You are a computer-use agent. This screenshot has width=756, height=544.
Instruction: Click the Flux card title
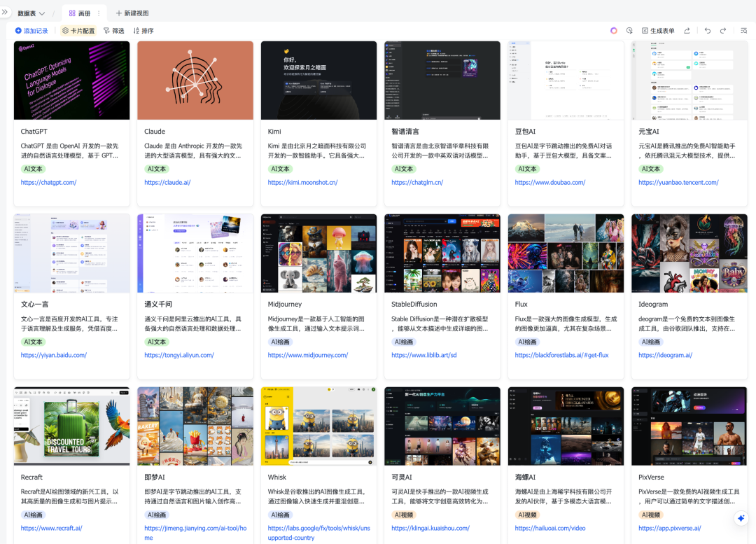coord(521,305)
